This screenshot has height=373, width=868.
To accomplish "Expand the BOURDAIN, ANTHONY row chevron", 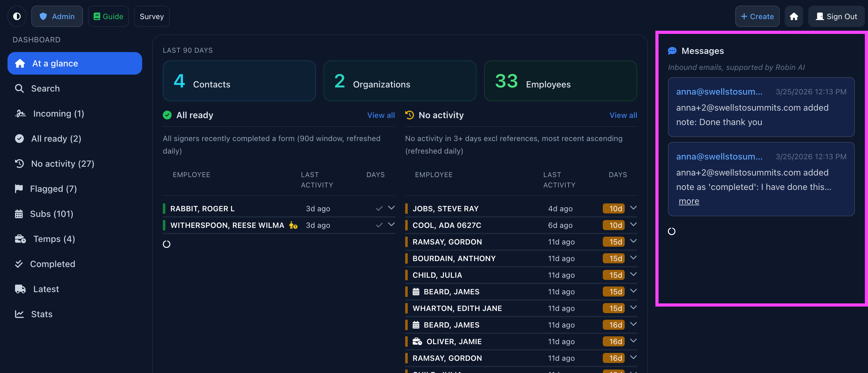I will coord(633,258).
